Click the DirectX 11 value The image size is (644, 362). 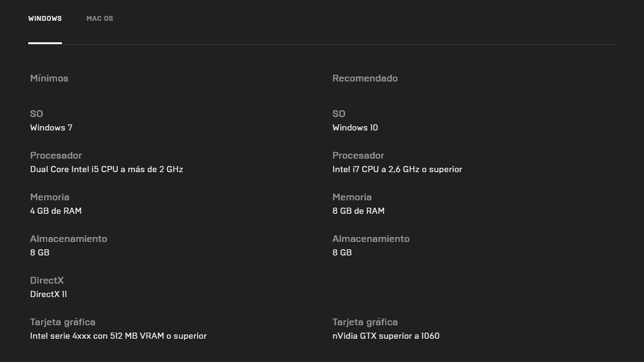tap(48, 295)
